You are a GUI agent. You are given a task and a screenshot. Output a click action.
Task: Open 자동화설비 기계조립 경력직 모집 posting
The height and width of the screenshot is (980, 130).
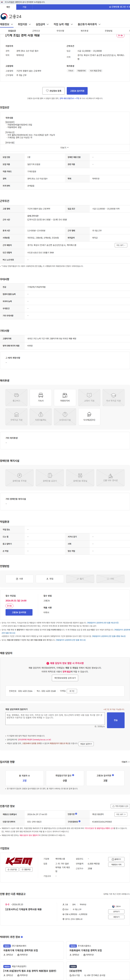point(86,950)
